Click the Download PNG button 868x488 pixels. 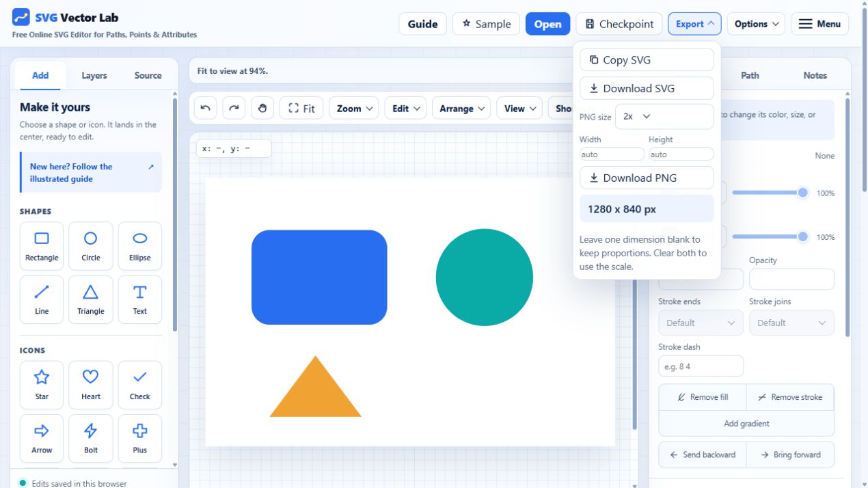(x=647, y=178)
